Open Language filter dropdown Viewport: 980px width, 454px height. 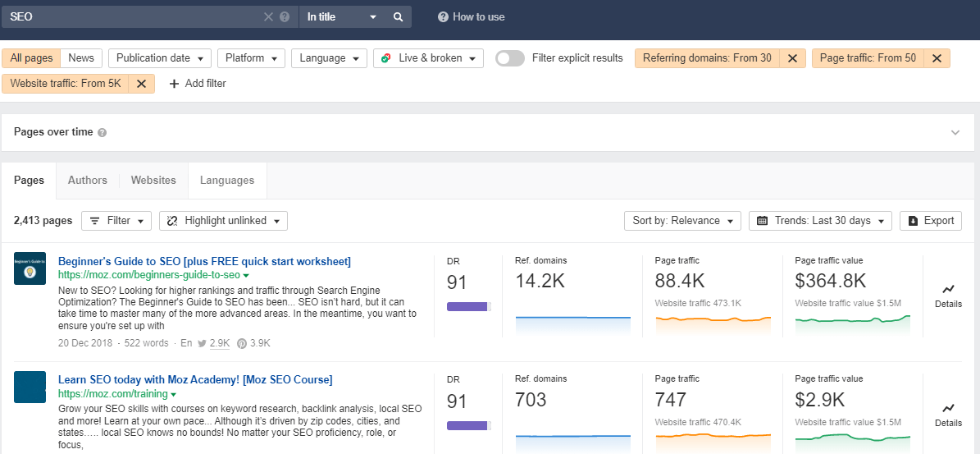point(329,58)
